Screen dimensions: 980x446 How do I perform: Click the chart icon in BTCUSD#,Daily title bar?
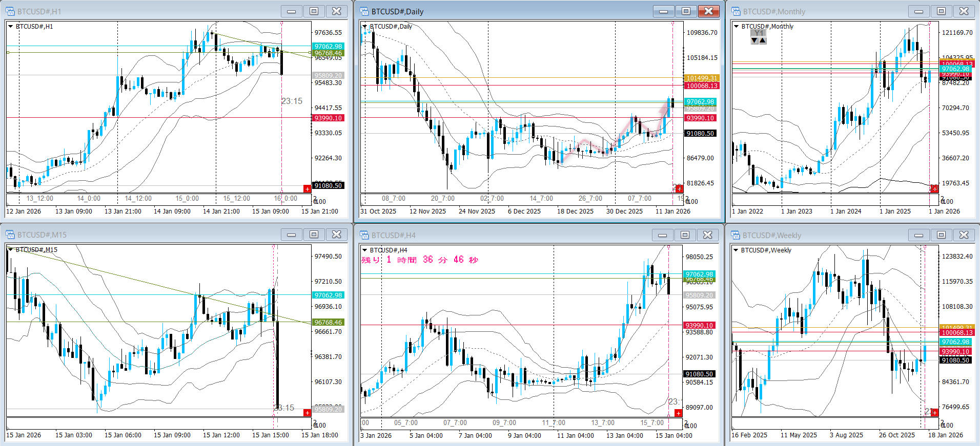(364, 11)
